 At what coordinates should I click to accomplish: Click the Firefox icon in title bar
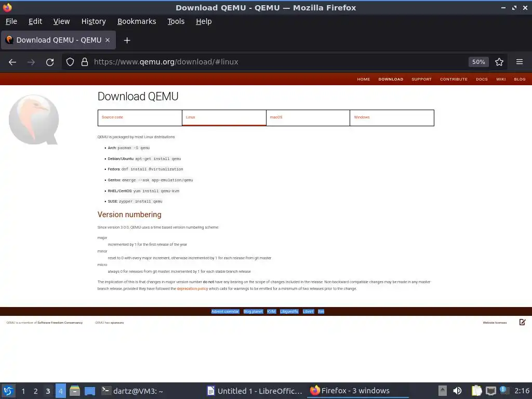[x=7, y=7]
